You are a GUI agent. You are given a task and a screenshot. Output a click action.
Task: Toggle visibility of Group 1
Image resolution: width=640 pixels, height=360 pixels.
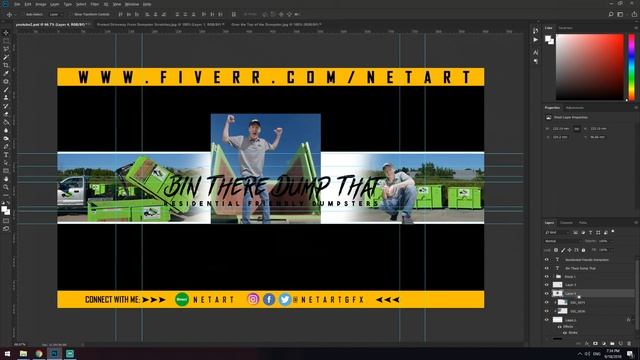click(547, 277)
